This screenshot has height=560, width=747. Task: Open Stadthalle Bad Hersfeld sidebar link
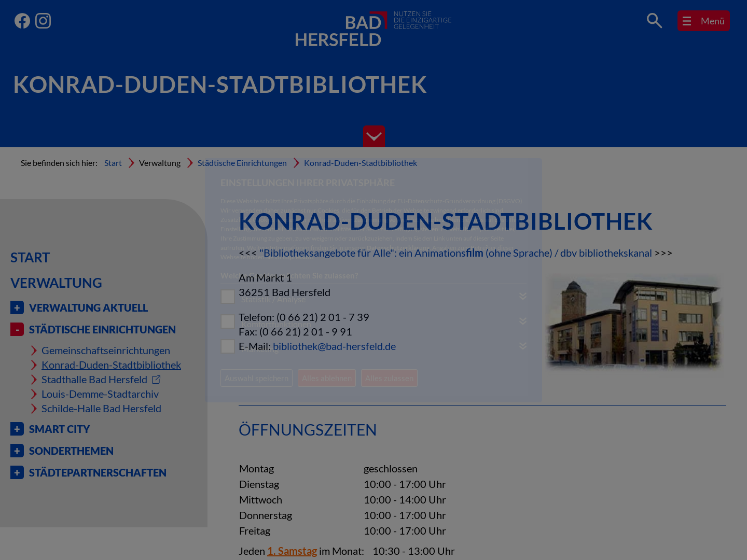(94, 380)
